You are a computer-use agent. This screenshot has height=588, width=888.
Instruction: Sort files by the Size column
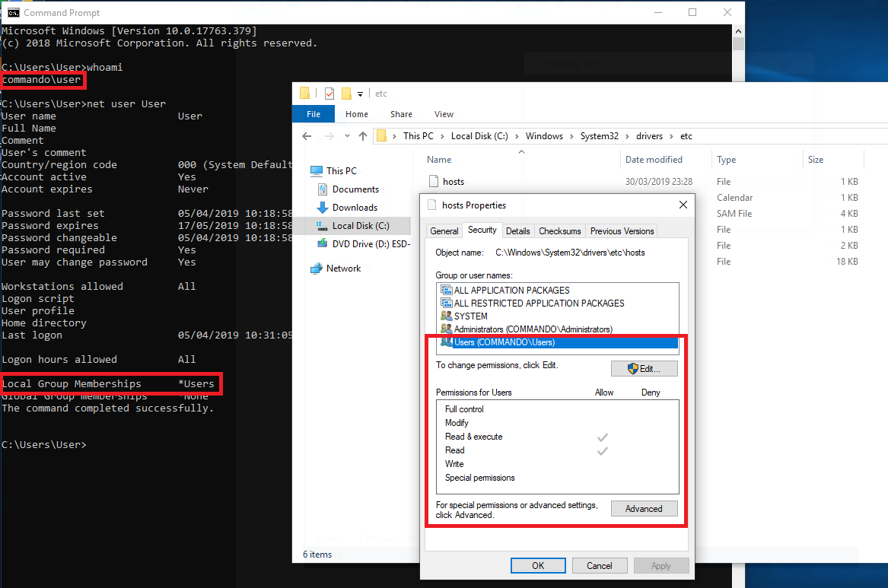[x=816, y=160]
